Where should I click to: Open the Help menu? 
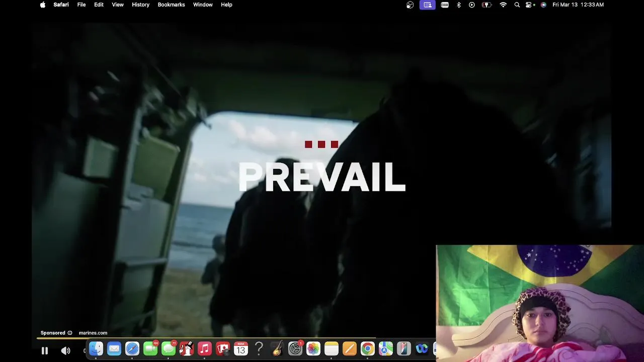(226, 5)
